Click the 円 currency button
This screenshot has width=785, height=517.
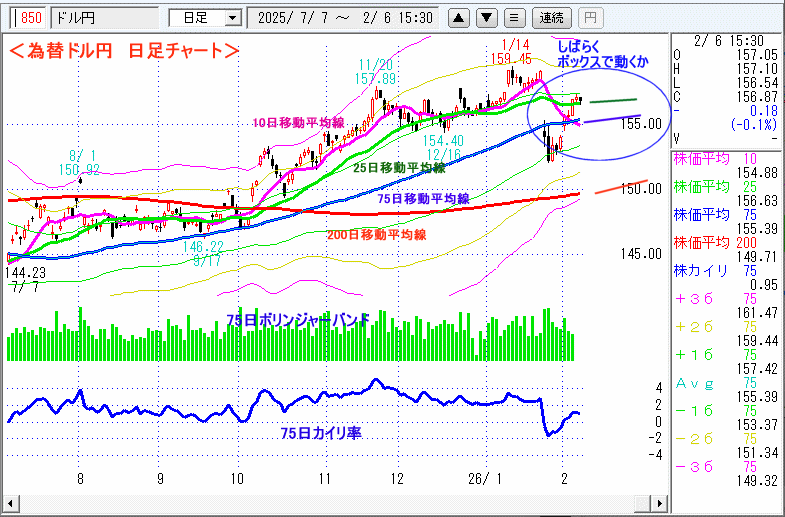click(x=590, y=18)
